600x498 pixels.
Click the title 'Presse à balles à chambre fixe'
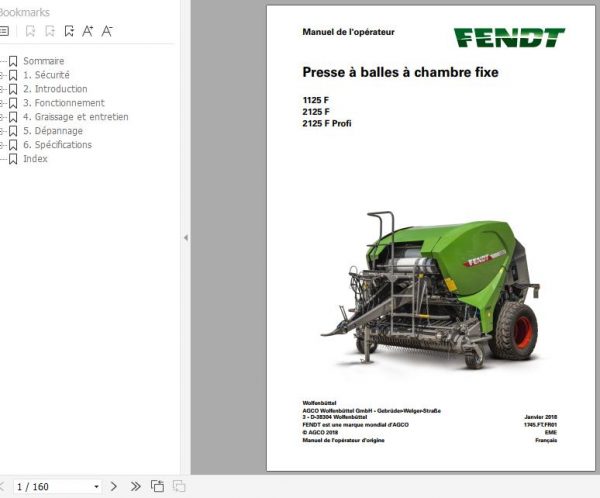pyautogui.click(x=400, y=72)
